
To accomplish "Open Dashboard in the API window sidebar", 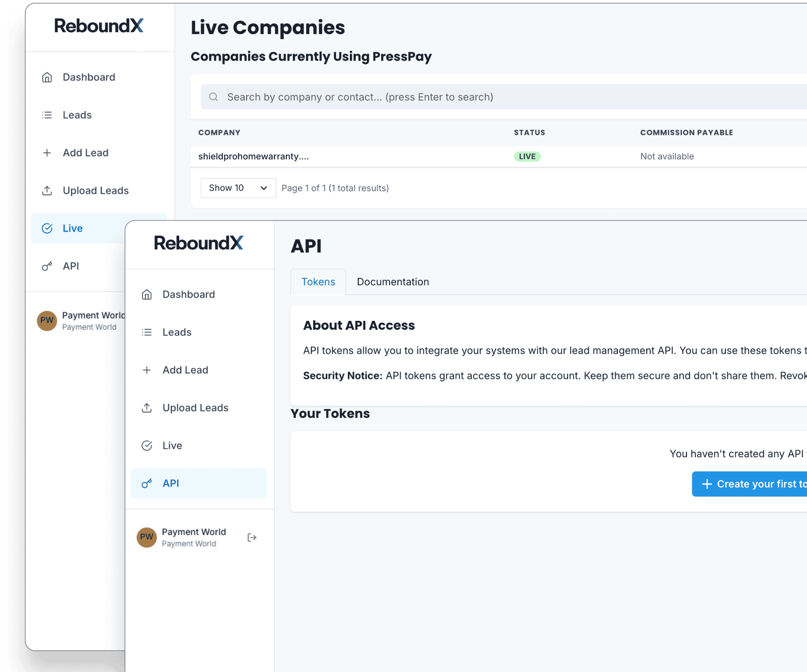I will pos(199,295).
